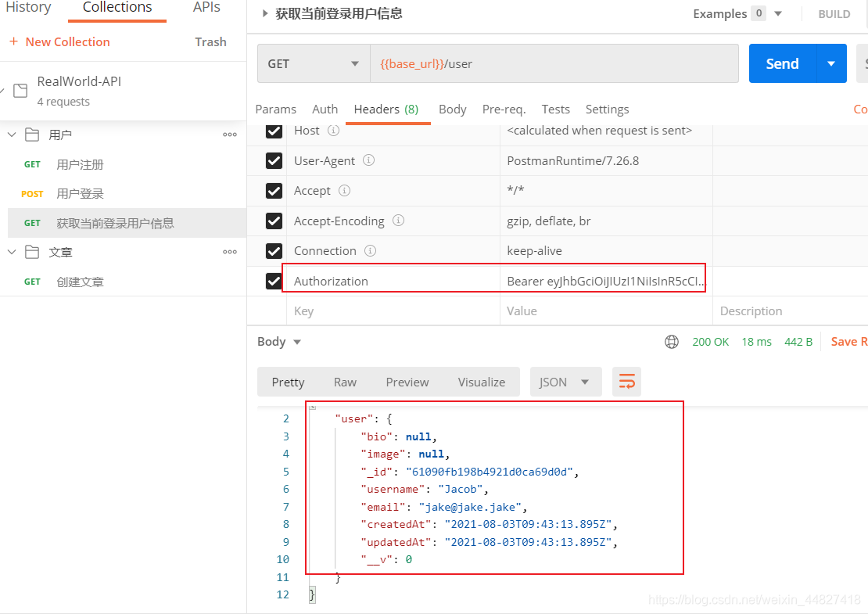Click the Accept-Encoding header info icon
Image resolution: width=868 pixels, height=614 pixels.
point(398,221)
